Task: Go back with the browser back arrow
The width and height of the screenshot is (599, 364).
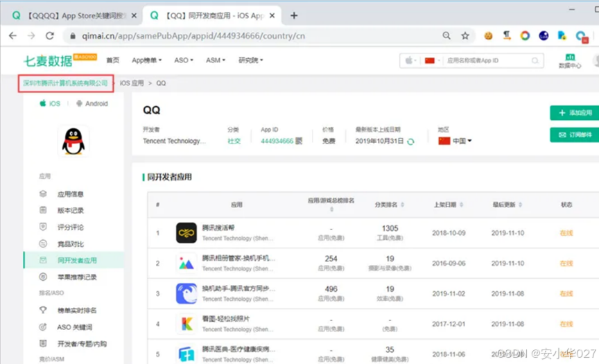Action: [12, 36]
